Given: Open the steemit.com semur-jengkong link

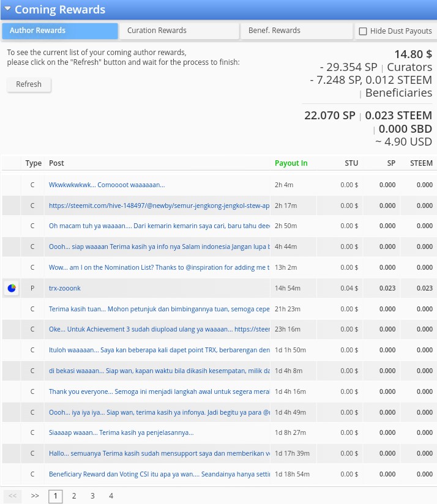Looking at the screenshot, I should 159,206.
